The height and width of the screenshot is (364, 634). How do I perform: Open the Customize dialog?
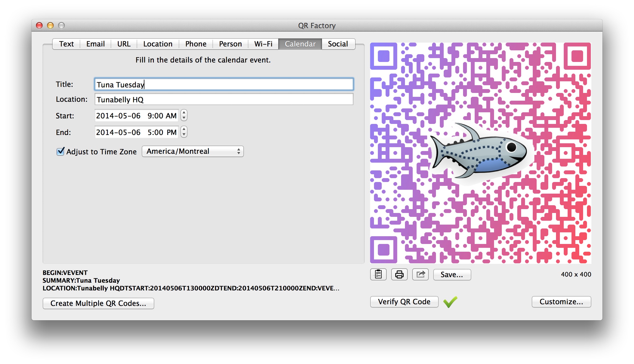(x=561, y=302)
